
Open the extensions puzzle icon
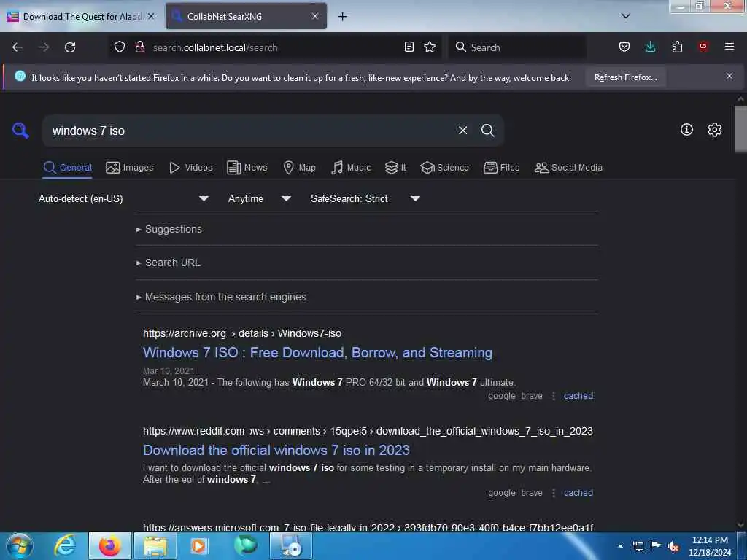(677, 47)
